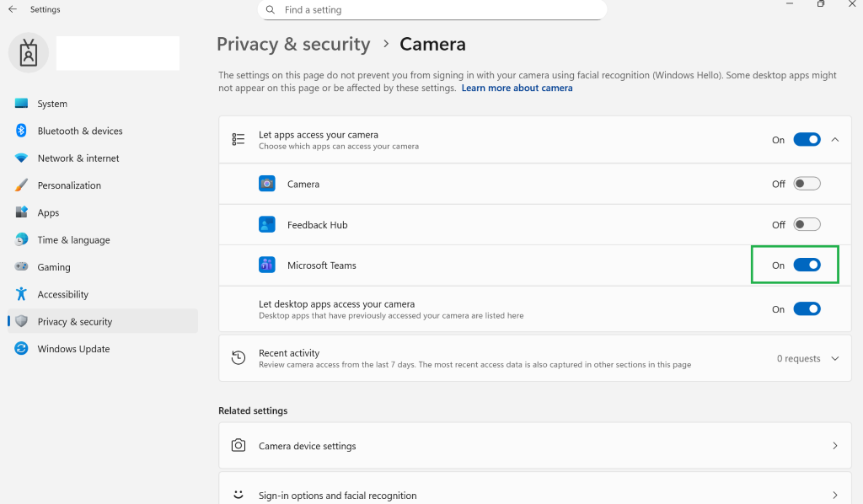This screenshot has width=863, height=504.
Task: Go to Accessibility settings
Action: (x=63, y=294)
